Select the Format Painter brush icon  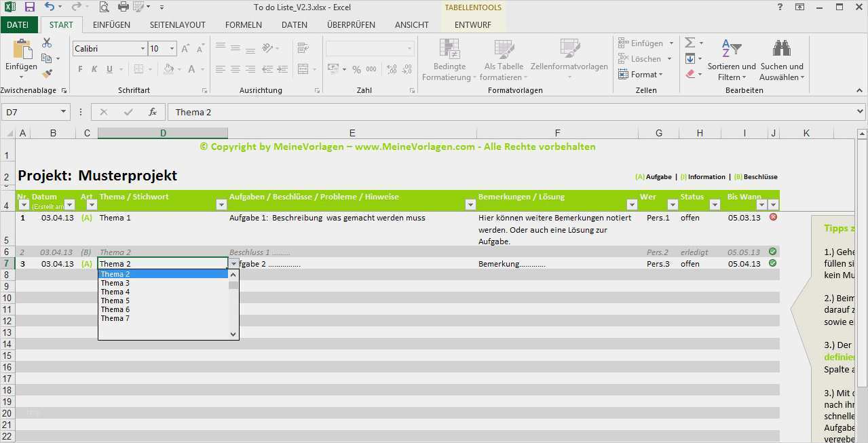click(x=47, y=73)
